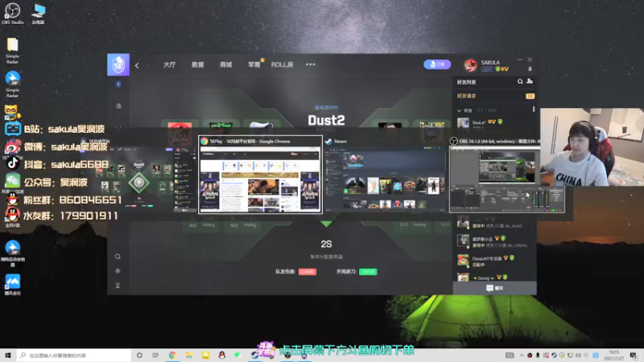Open 好友请求 friend requests row
The width and height of the screenshot is (644, 362).
tap(494, 96)
